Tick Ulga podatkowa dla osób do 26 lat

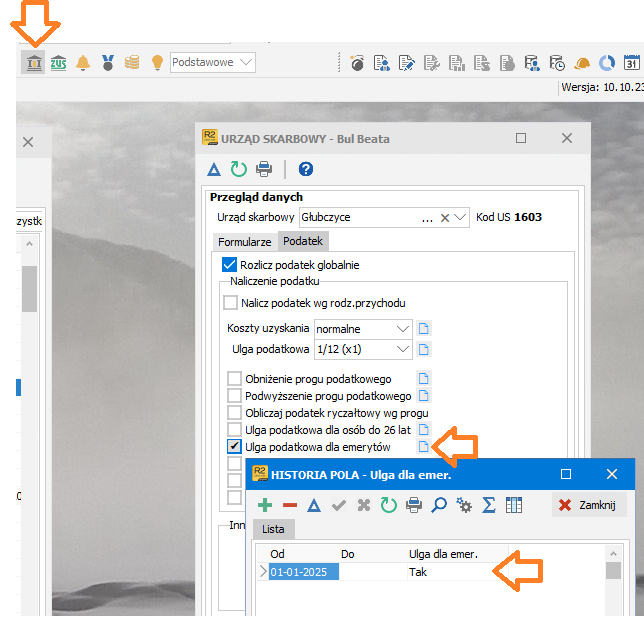pyautogui.click(x=235, y=429)
